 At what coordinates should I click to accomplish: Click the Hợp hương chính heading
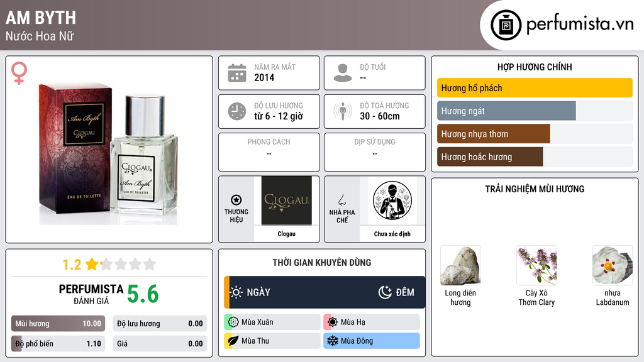[x=535, y=67]
